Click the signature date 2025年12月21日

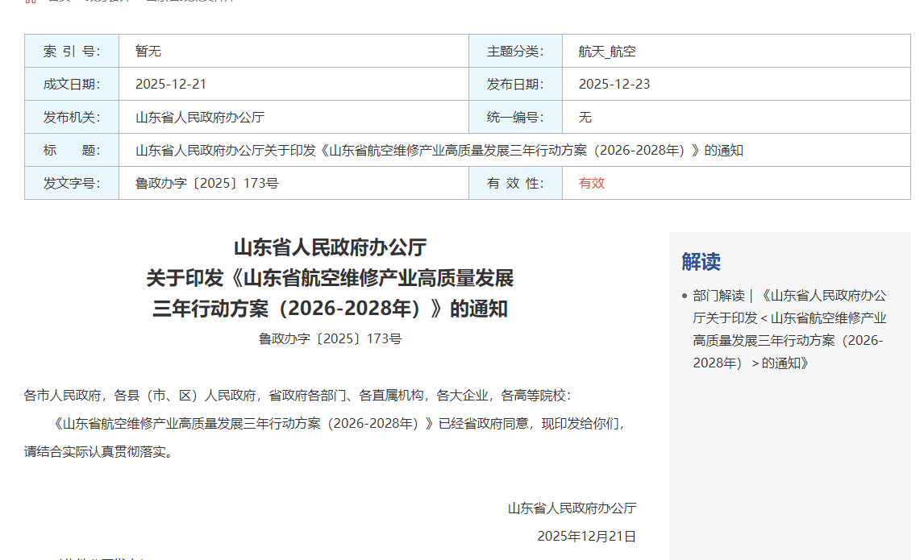click(x=586, y=536)
